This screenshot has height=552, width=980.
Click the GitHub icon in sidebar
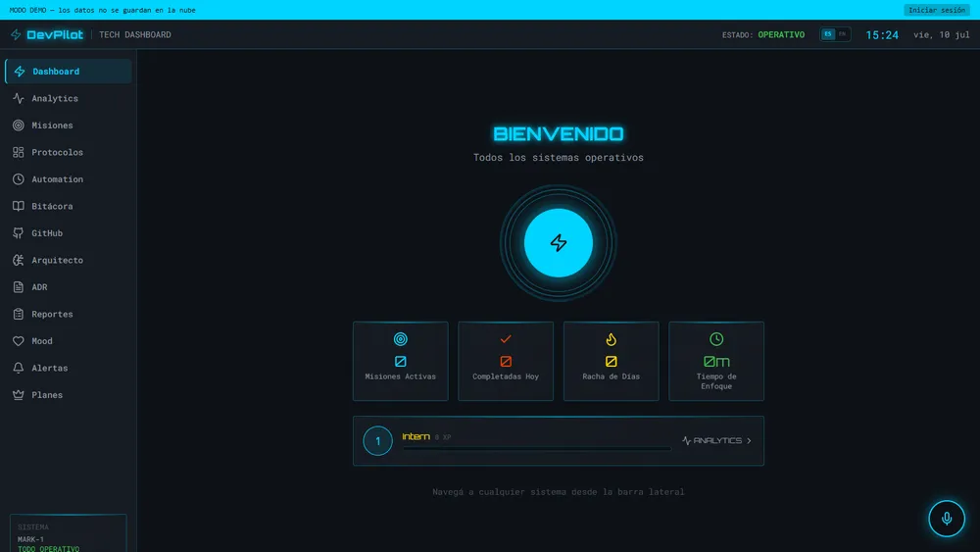18,233
